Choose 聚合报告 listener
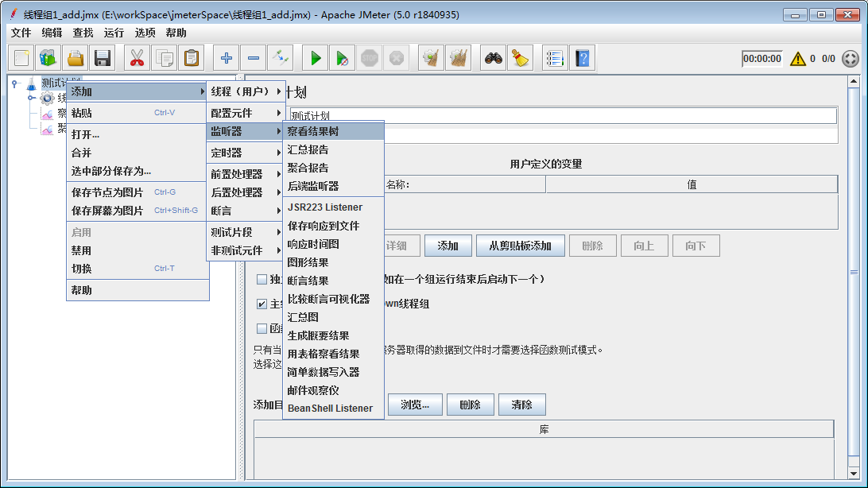The image size is (868, 488). (x=333, y=168)
